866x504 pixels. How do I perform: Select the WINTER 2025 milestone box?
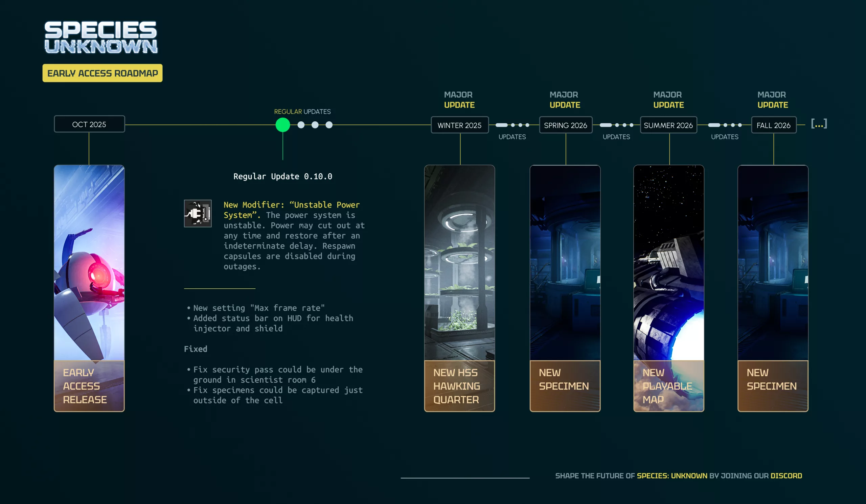[459, 125]
